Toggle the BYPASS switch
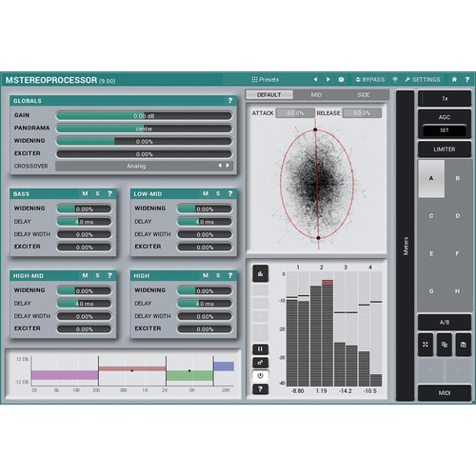Screen dimensions: 476x476 click(370, 79)
